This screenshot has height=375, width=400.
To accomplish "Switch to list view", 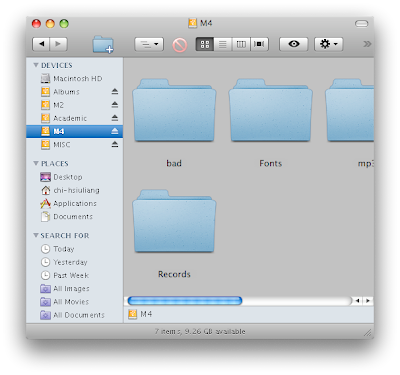I will [x=223, y=44].
